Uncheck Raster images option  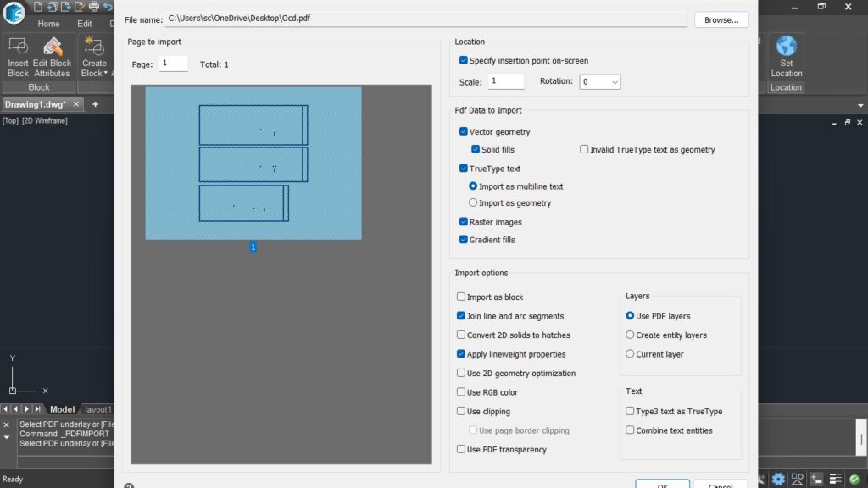[x=464, y=222]
